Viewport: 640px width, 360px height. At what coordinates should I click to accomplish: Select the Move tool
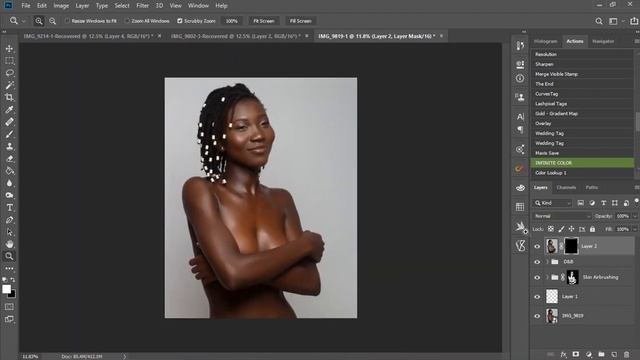pyautogui.click(x=9, y=49)
